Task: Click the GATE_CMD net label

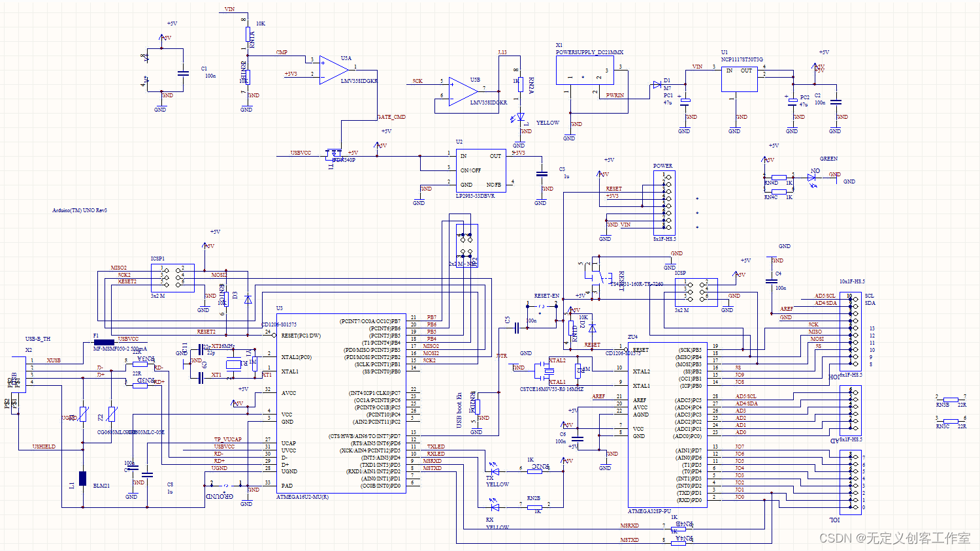Action: [x=391, y=117]
